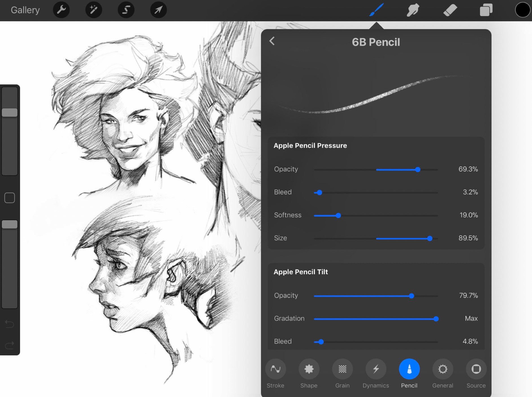The height and width of the screenshot is (397, 532).
Task: Open the Actions wrench menu
Action: (x=61, y=10)
